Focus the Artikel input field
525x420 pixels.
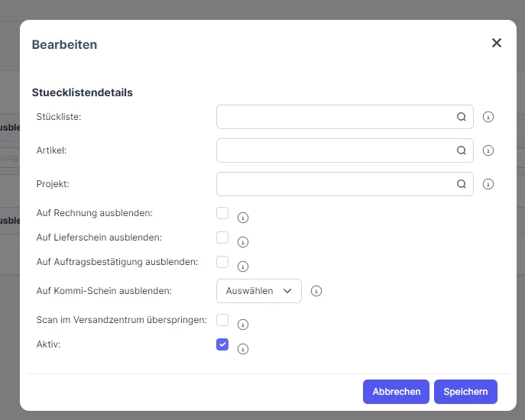345,150
